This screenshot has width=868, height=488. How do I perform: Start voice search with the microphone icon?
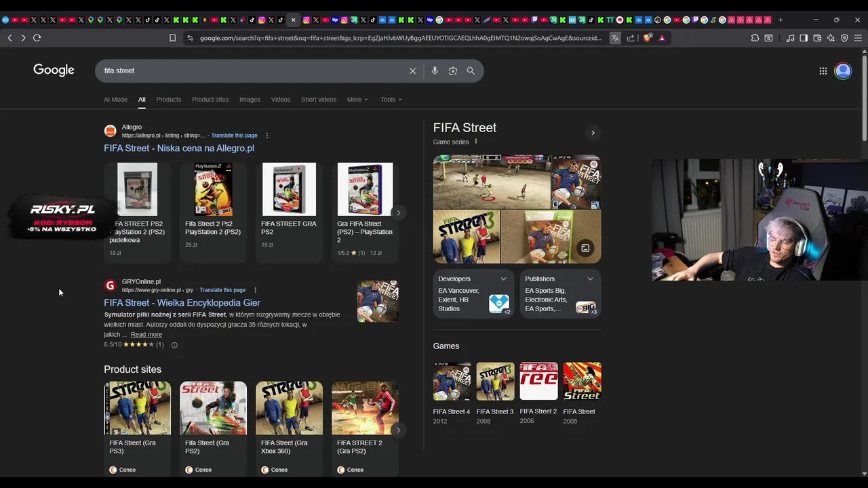(x=435, y=70)
